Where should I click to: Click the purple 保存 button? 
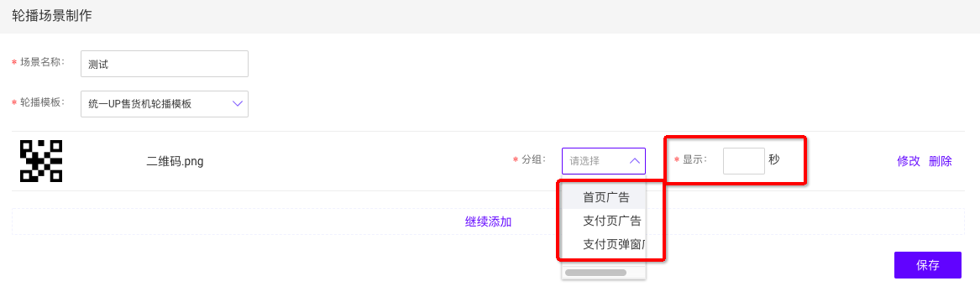tap(927, 265)
